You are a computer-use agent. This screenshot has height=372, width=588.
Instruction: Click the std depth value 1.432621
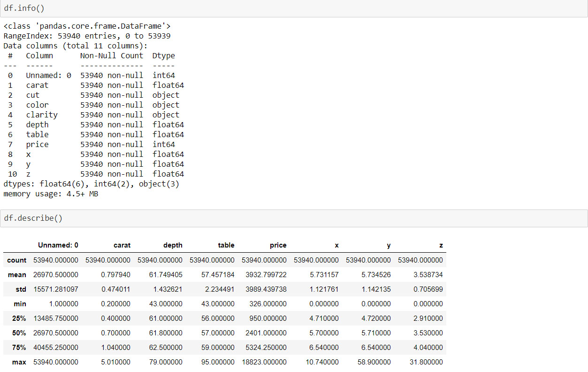(x=168, y=289)
